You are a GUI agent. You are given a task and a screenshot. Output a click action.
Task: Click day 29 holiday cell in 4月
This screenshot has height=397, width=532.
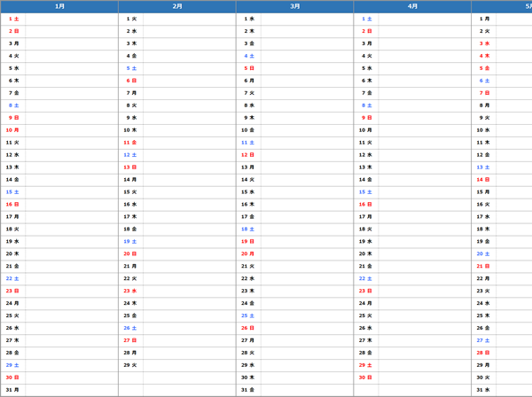(x=365, y=365)
